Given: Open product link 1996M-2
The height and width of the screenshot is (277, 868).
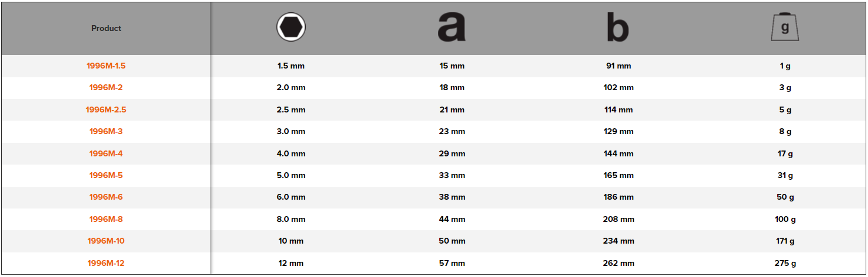Looking at the screenshot, I should click(x=106, y=88).
